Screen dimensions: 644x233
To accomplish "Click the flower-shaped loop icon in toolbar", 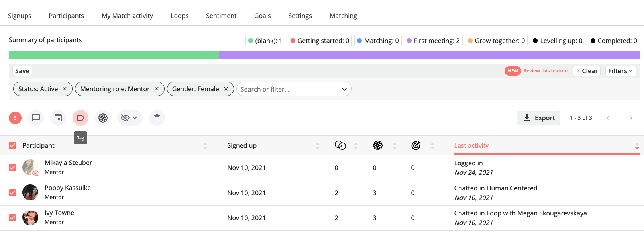I will [103, 118].
